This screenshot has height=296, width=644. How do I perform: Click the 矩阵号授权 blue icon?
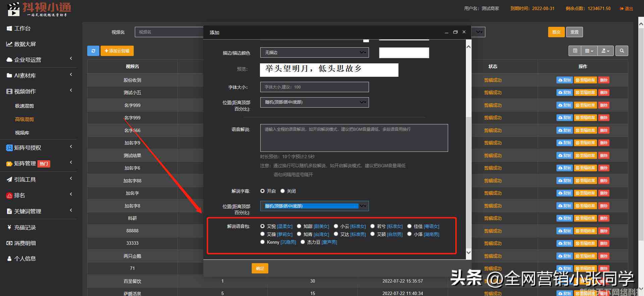click(x=9, y=148)
